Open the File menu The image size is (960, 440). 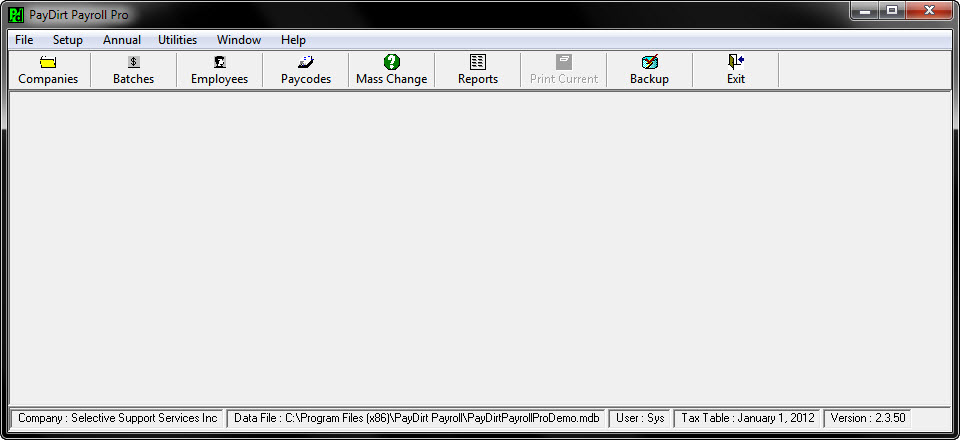point(24,40)
